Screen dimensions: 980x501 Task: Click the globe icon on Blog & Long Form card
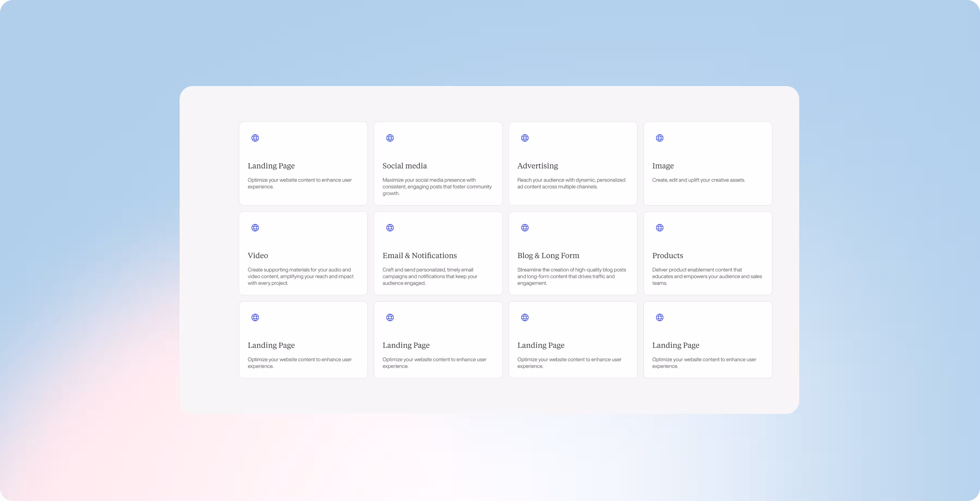(525, 227)
